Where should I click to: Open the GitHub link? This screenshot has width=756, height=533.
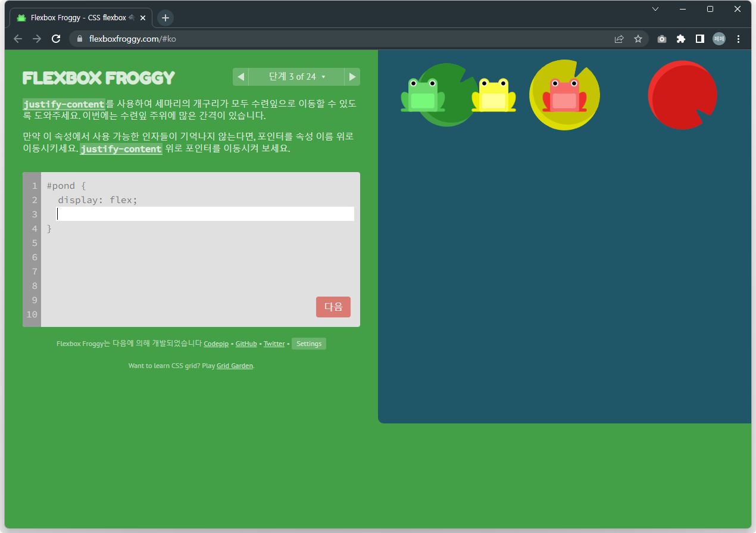(246, 344)
